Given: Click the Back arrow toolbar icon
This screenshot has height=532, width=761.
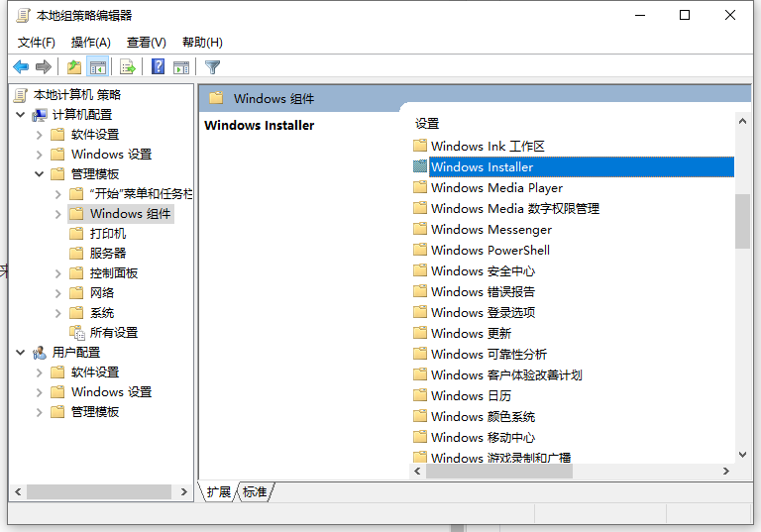Looking at the screenshot, I should 21,67.
